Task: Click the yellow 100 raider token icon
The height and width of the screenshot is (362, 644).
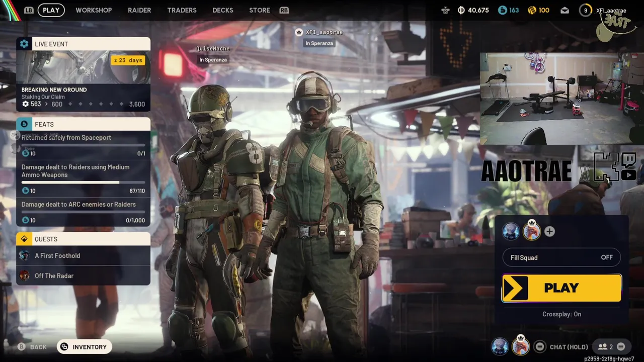Action: pos(532,10)
